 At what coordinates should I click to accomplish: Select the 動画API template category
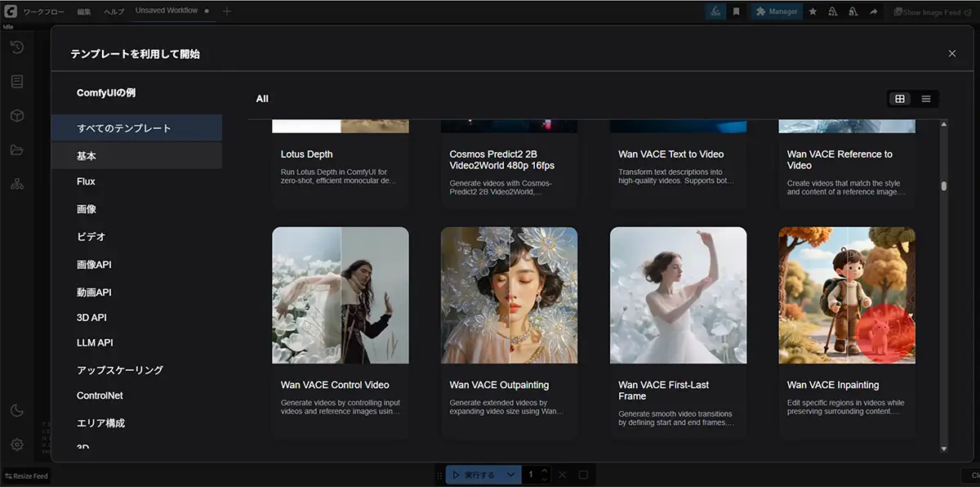[x=136, y=292]
